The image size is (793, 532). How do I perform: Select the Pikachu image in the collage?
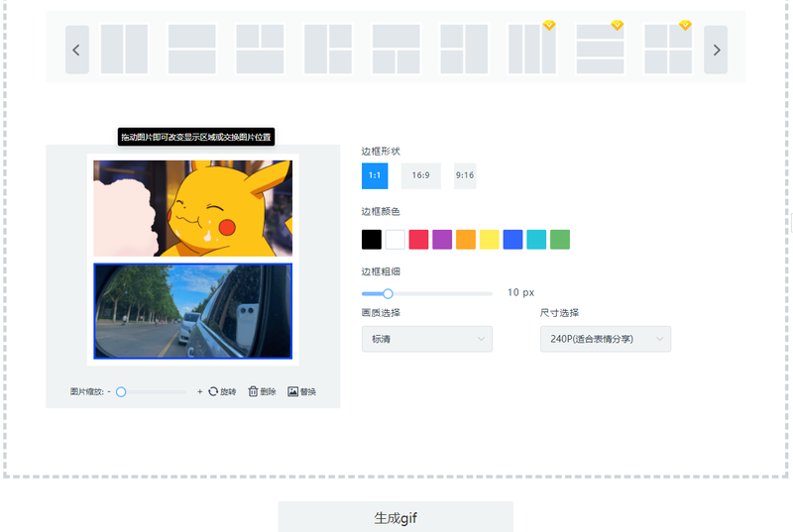point(192,208)
